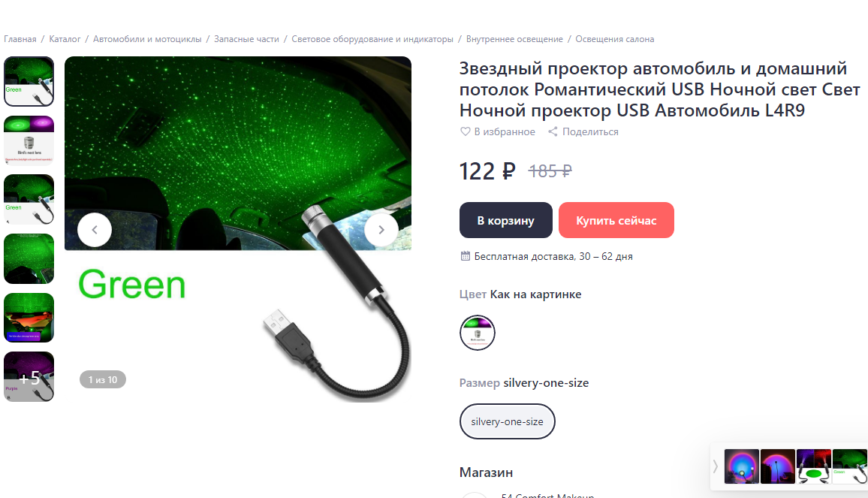This screenshot has width=868, height=498.
Task: Go to Каталог breadcrumb
Action: pyautogui.click(x=65, y=39)
